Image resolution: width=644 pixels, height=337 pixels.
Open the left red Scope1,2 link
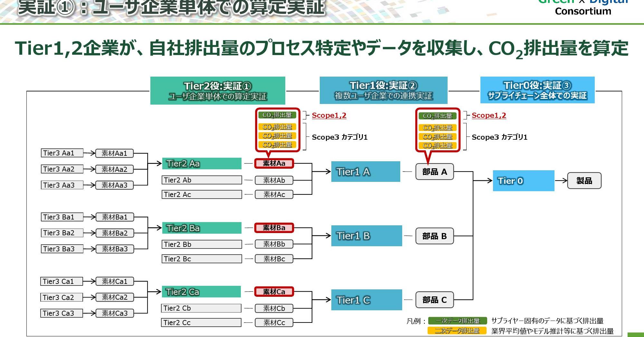tap(329, 116)
